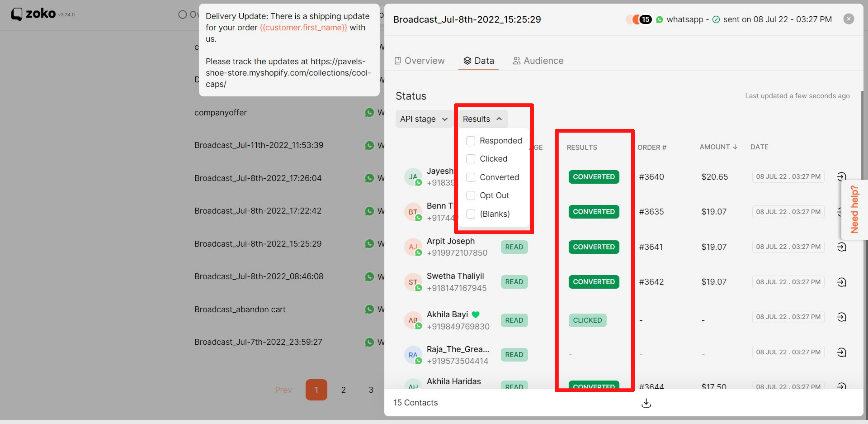Open Arpit Joseph's chat via the row arrow icon

pyautogui.click(x=842, y=247)
